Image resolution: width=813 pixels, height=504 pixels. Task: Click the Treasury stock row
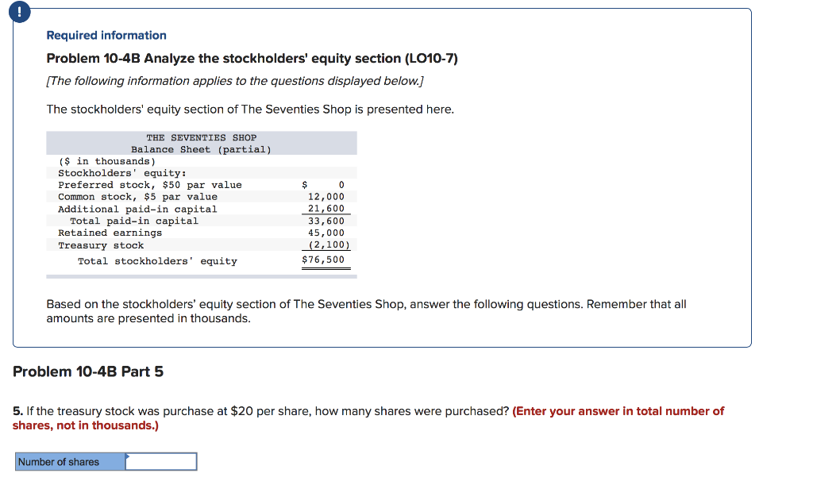coord(102,244)
